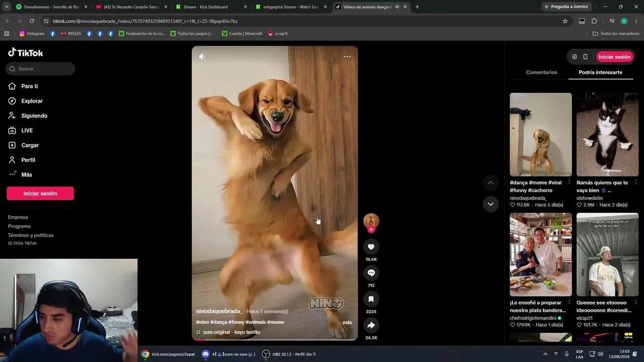The height and width of the screenshot is (362, 644).
Task: Click the TikTok logo in the sidebar
Action: click(x=26, y=53)
